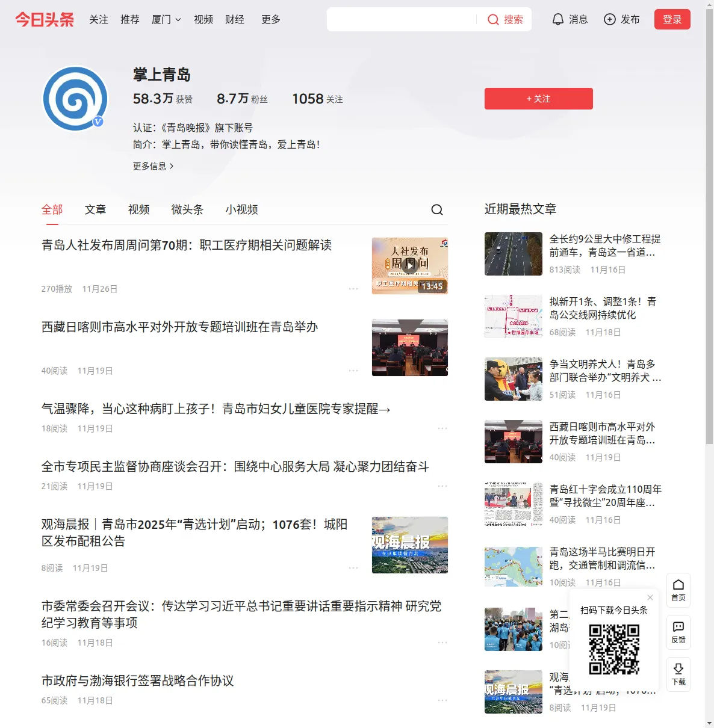Switch to the 视频 content tab
714x728 pixels.
(139, 209)
